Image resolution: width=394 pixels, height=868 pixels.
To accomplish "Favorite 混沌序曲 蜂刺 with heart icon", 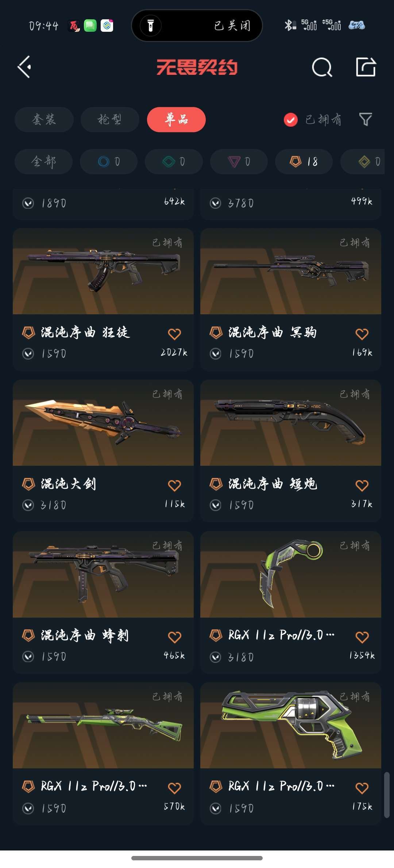I will point(174,637).
